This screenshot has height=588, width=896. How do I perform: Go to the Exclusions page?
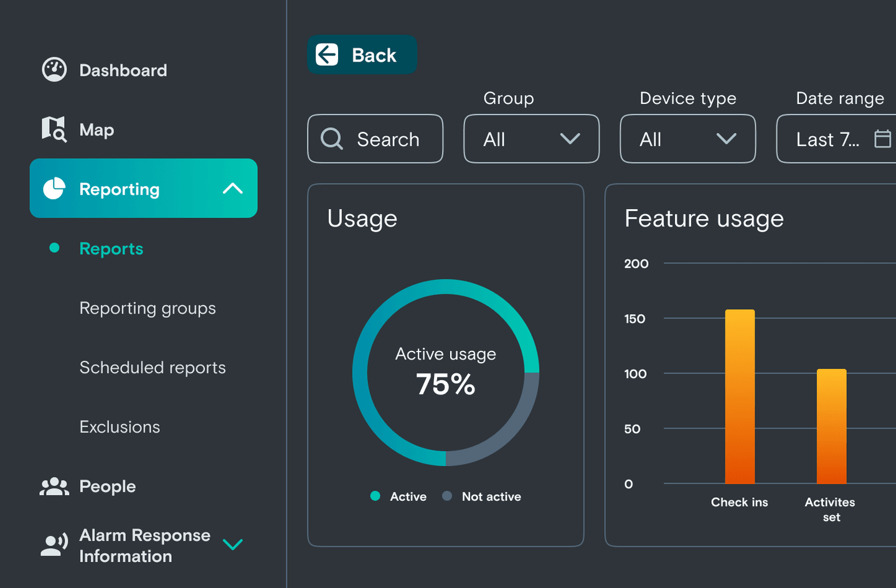(x=120, y=427)
